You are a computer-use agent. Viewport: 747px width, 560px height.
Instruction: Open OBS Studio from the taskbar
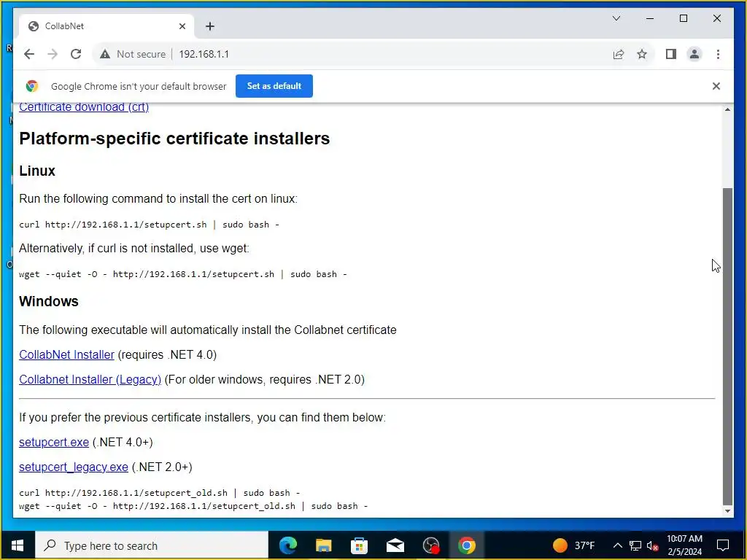(431, 545)
